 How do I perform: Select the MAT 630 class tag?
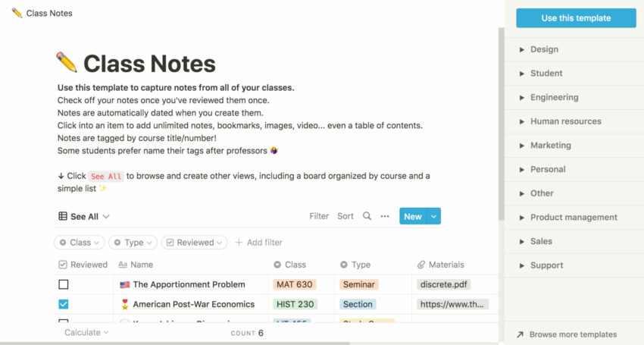pyautogui.click(x=294, y=284)
